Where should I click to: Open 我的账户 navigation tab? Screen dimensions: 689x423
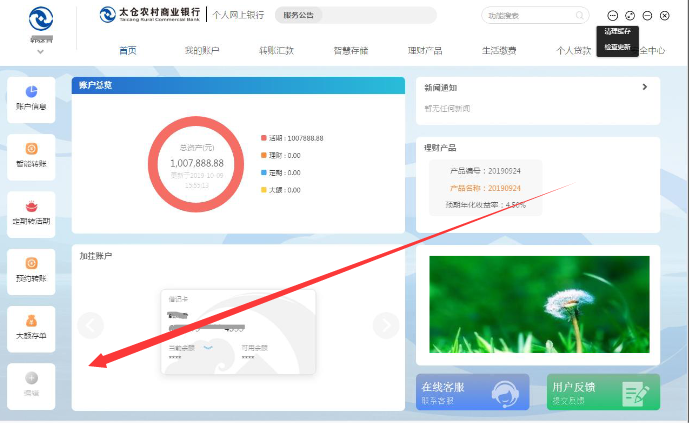point(202,51)
